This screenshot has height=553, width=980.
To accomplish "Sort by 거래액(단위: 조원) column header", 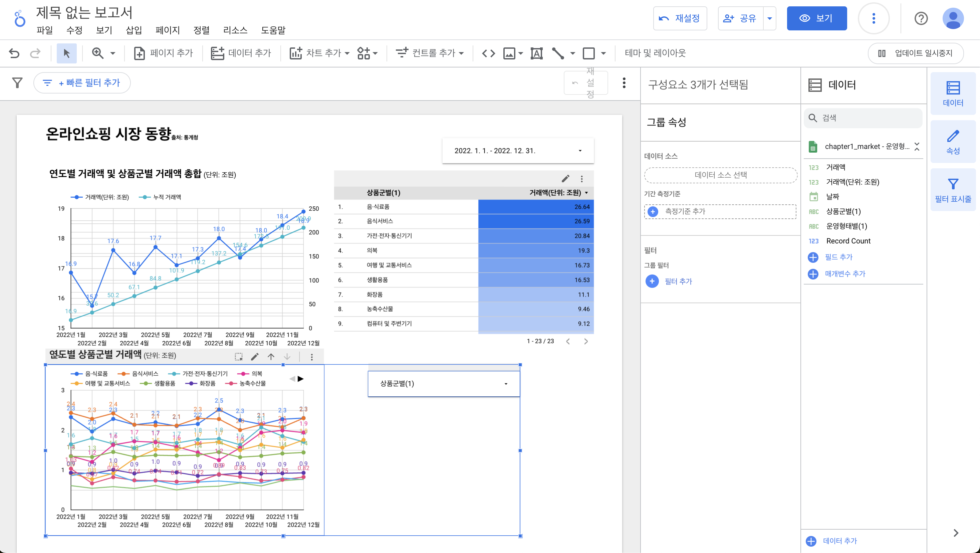I will point(555,193).
